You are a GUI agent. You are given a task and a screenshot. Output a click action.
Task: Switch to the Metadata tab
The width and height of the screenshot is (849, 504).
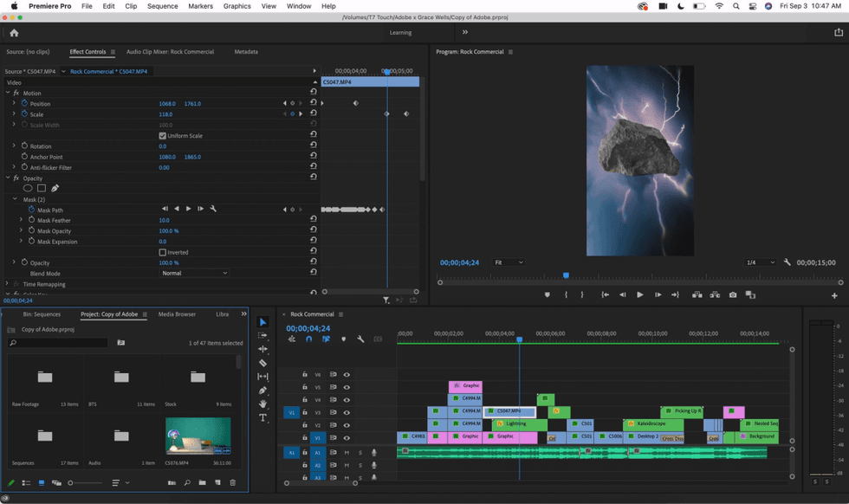(246, 52)
